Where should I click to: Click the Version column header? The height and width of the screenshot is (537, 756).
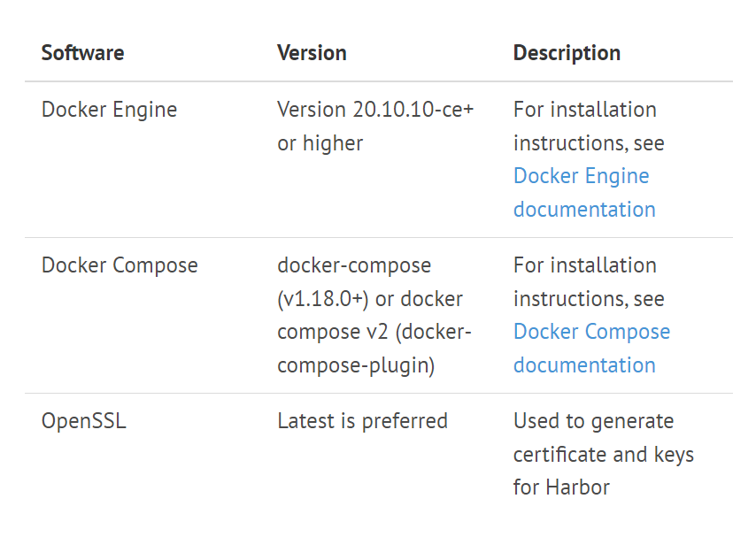click(312, 52)
